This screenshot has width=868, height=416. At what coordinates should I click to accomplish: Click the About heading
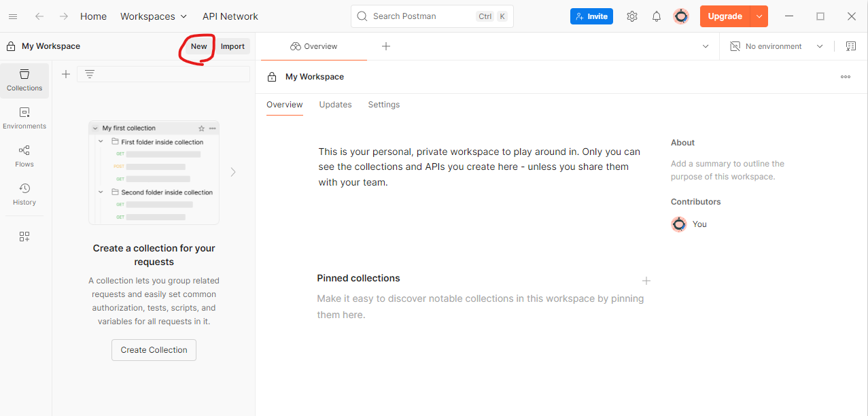pyautogui.click(x=682, y=143)
